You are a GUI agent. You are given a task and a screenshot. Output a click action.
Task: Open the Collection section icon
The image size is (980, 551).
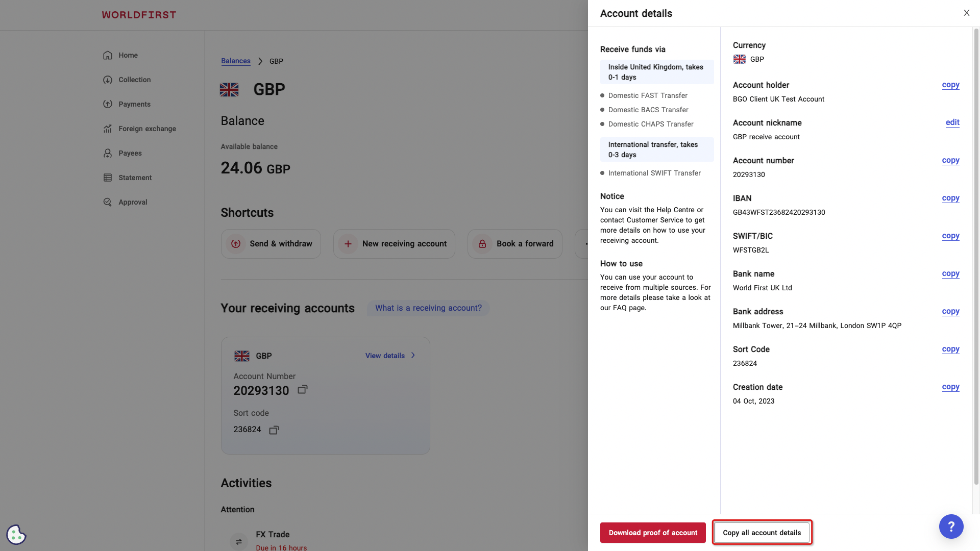tap(107, 80)
